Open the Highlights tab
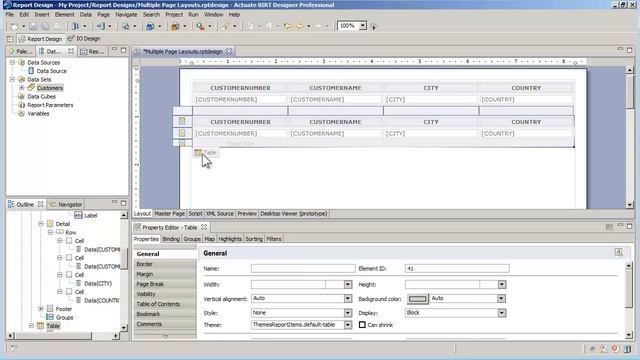 coord(230,239)
